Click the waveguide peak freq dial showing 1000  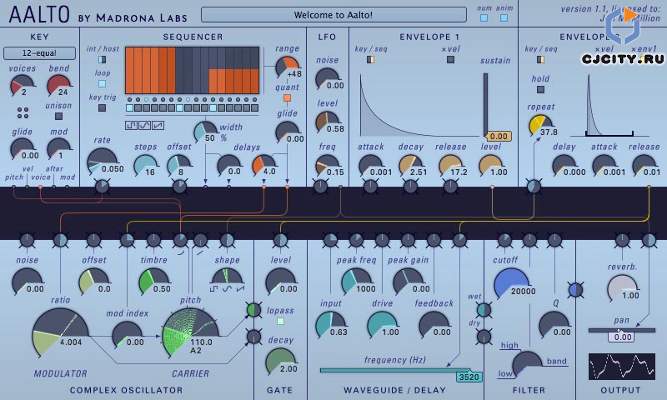pos(356,282)
